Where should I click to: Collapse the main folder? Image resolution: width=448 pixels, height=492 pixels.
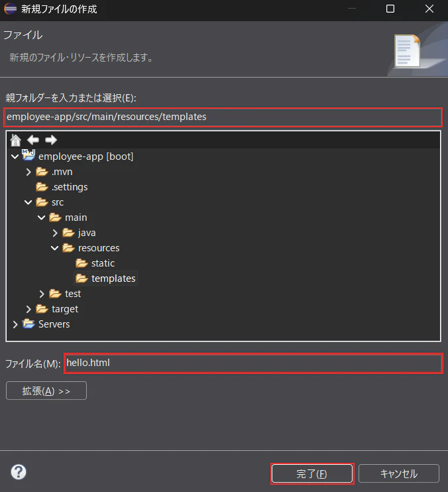pyautogui.click(x=41, y=217)
